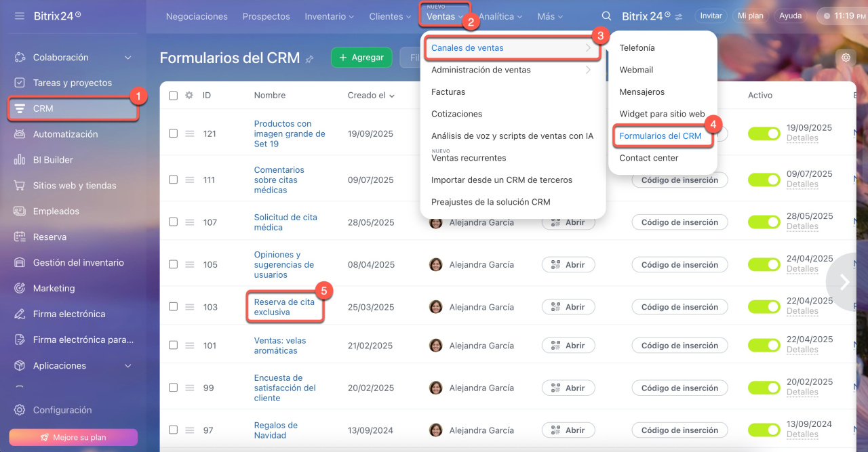Open BI Builder in the sidebar
Screen dimensions: 868x452
53,160
